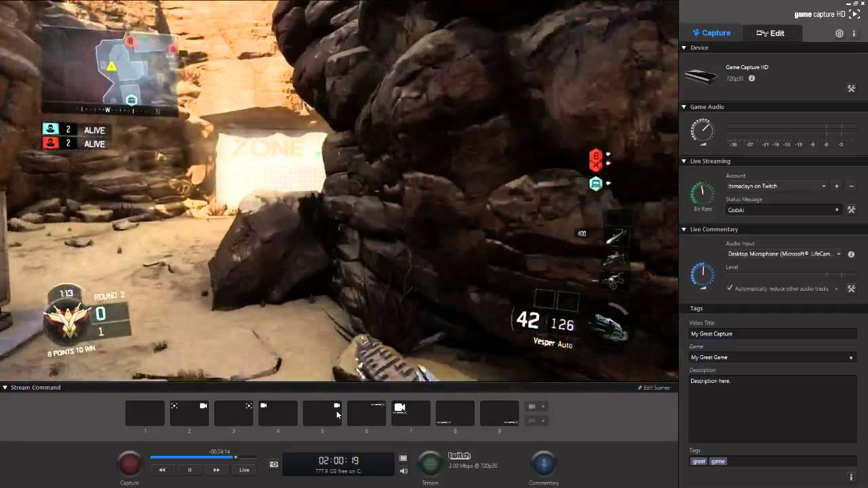Click the 02:00:19 timecode display
The image size is (868, 488).
[x=338, y=460]
